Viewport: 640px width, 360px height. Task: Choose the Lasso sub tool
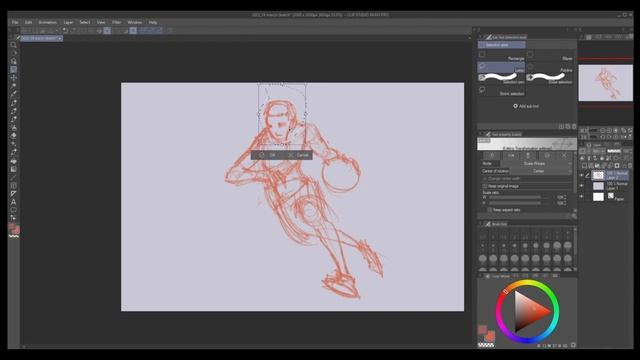(501, 67)
